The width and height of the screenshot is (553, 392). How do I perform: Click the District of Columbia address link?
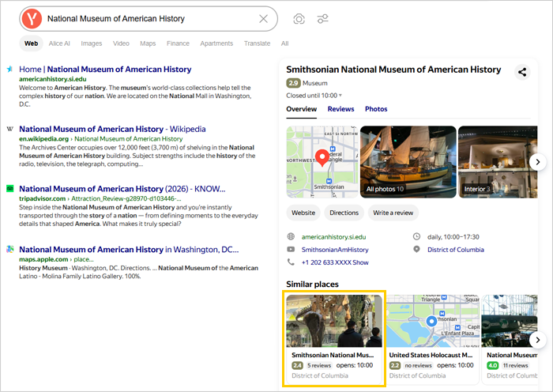[456, 250]
